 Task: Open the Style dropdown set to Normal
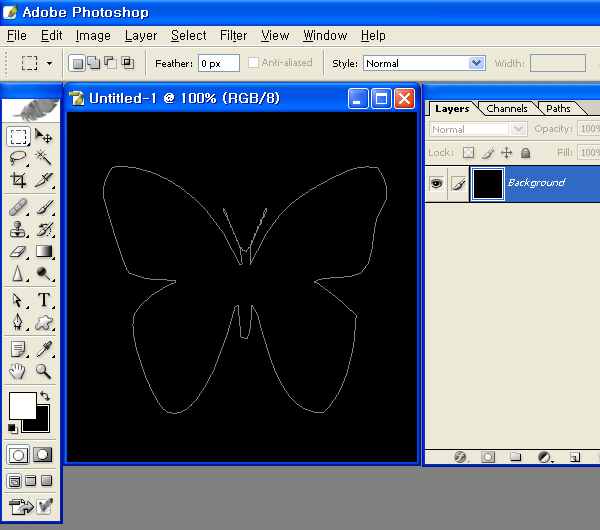[424, 63]
